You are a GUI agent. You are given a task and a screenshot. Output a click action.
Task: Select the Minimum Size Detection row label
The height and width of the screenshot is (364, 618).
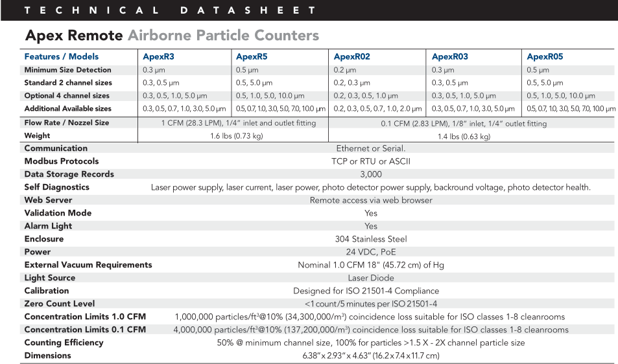(67, 70)
